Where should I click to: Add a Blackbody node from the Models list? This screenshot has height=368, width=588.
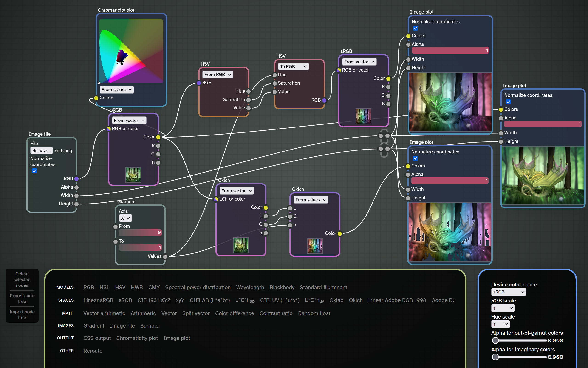[x=282, y=287]
